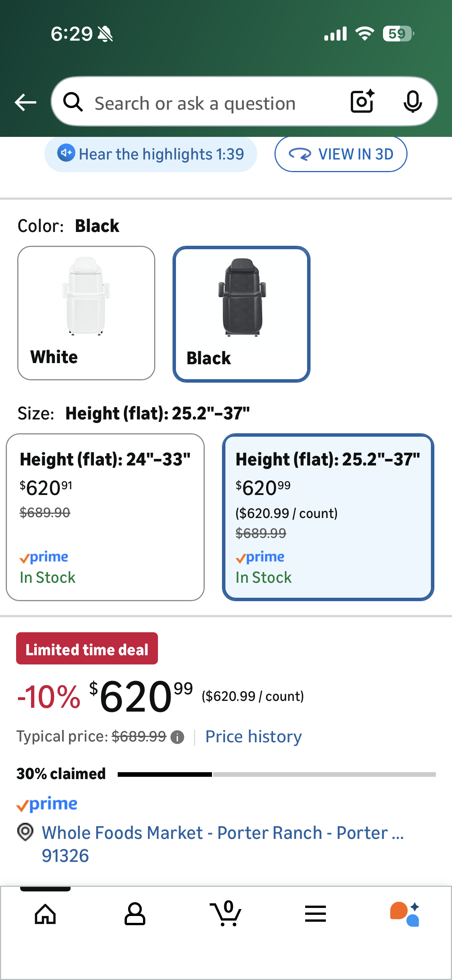Play Hear the highlights audio
The height and width of the screenshot is (980, 452).
(x=151, y=154)
